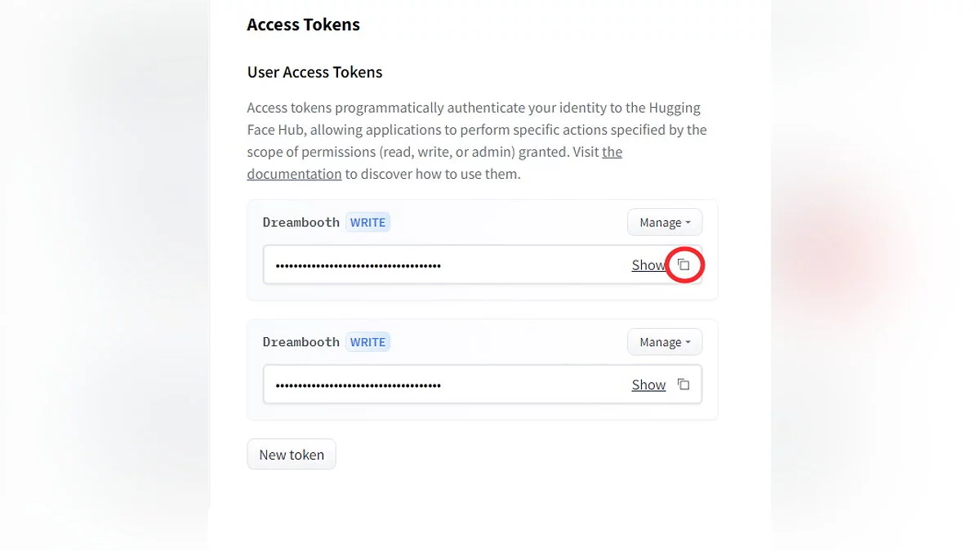
Task: Expand the Manage dropdown for the second token
Action: pyautogui.click(x=664, y=342)
